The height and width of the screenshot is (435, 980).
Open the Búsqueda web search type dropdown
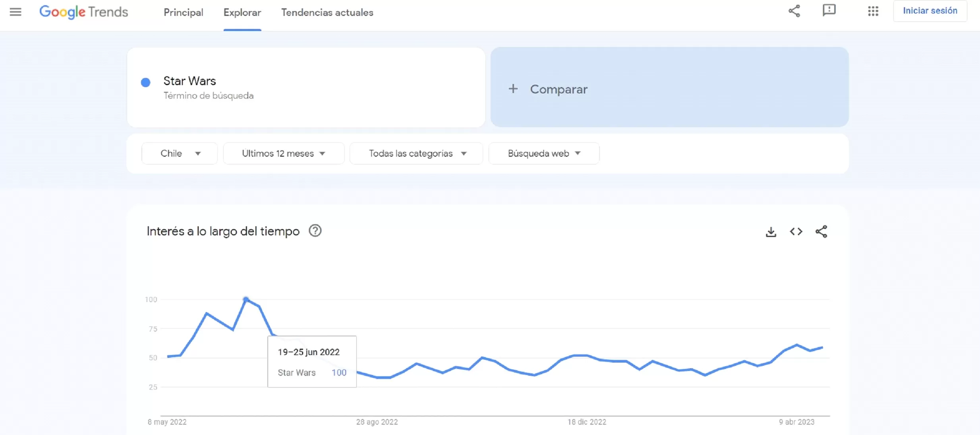point(543,153)
